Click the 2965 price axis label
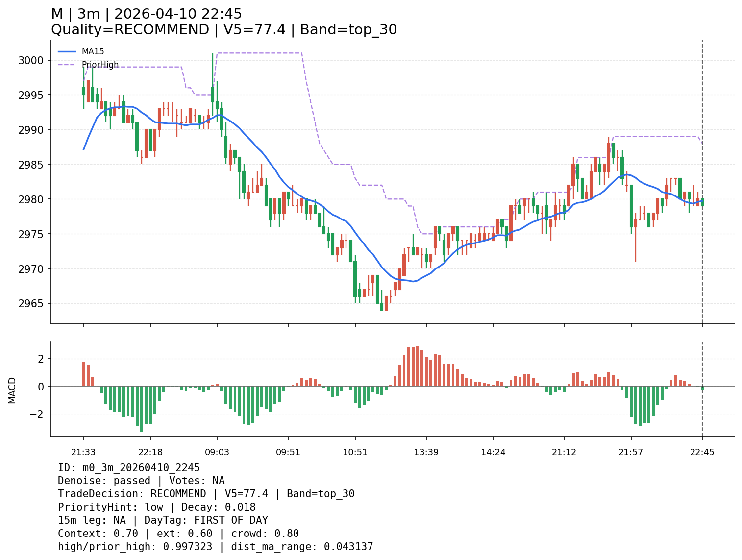Image resolution: width=742 pixels, height=560 pixels. [31, 304]
